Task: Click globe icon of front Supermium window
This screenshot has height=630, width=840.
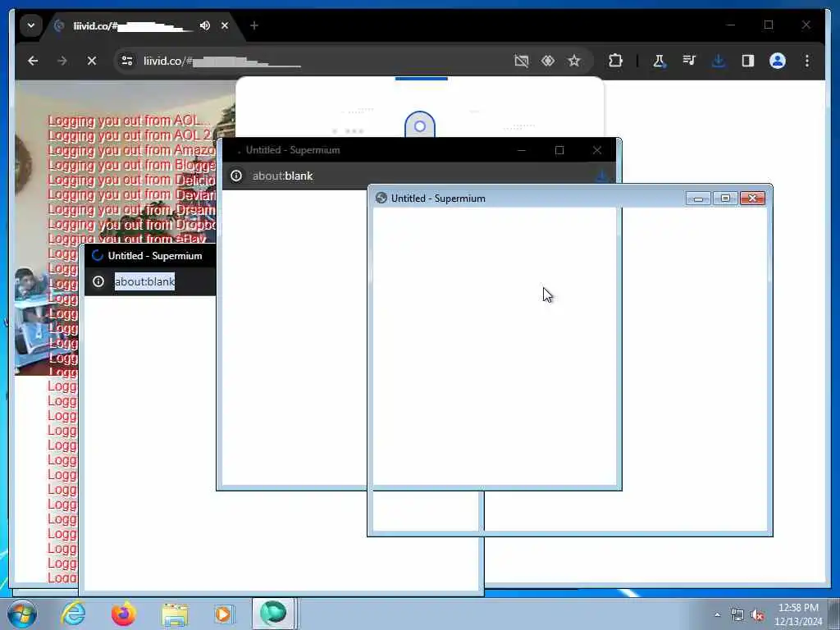Action: pos(381,198)
